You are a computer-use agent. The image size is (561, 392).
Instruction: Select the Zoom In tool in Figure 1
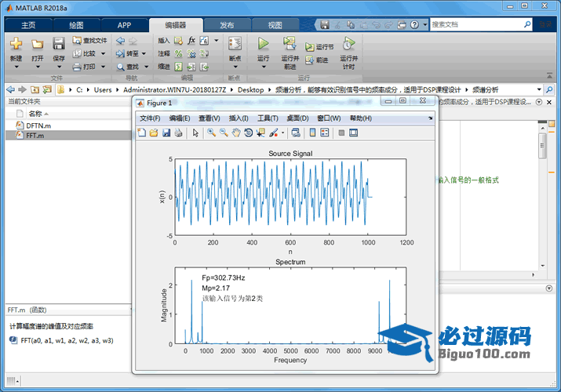(x=211, y=133)
